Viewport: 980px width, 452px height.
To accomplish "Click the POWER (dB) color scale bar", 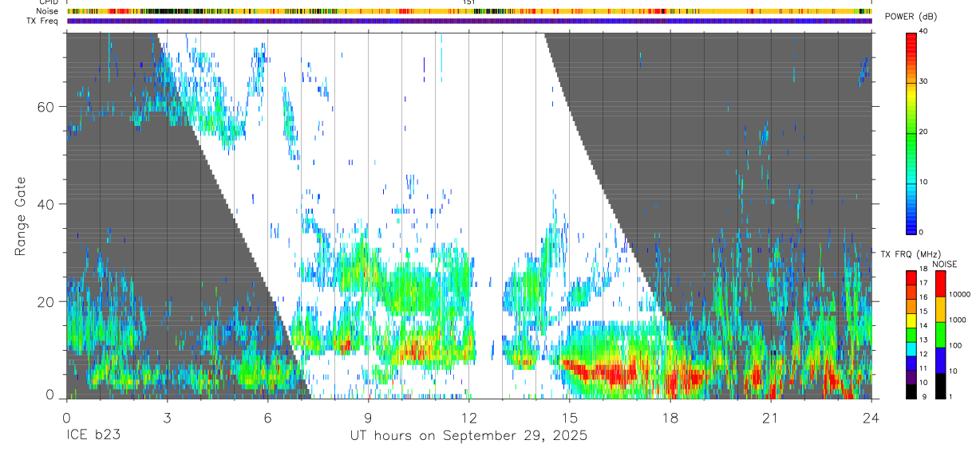I will click(911, 132).
